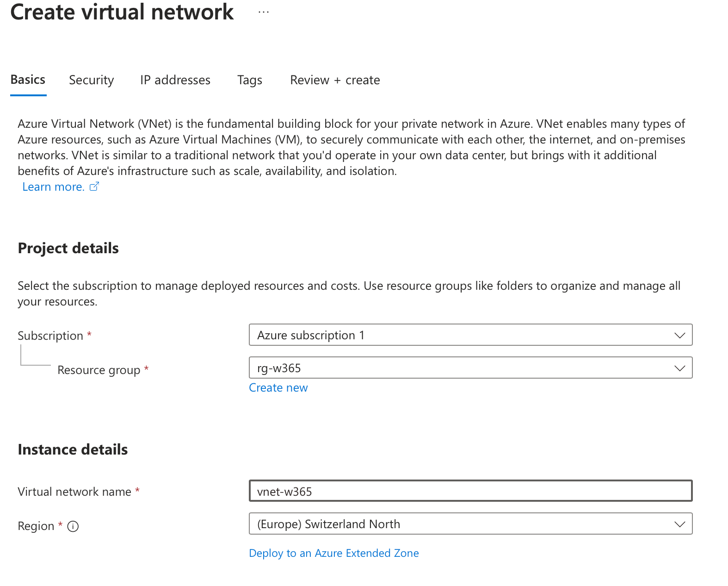Image resolution: width=728 pixels, height=586 pixels.
Task: Click the Region info icon
Action: coord(73,526)
